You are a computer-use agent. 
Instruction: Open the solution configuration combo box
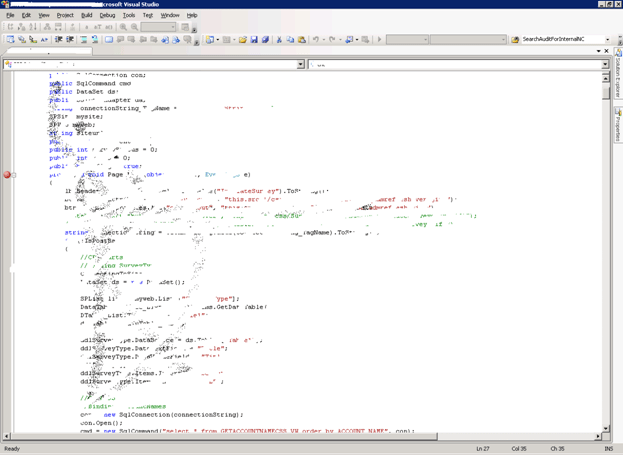[x=407, y=39]
